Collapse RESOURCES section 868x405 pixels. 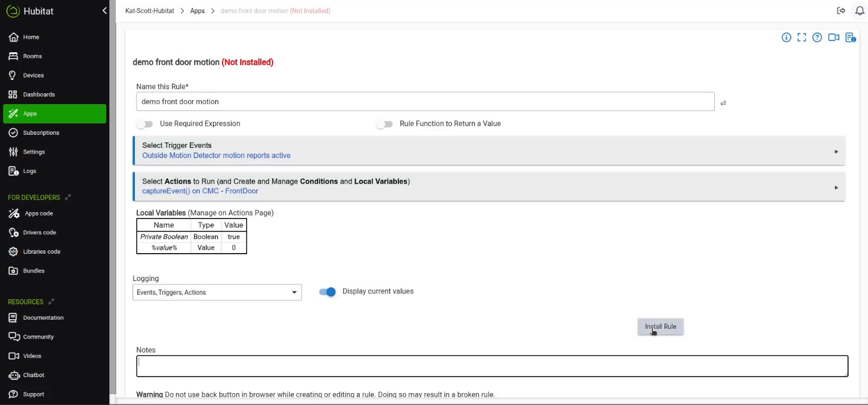click(x=51, y=301)
